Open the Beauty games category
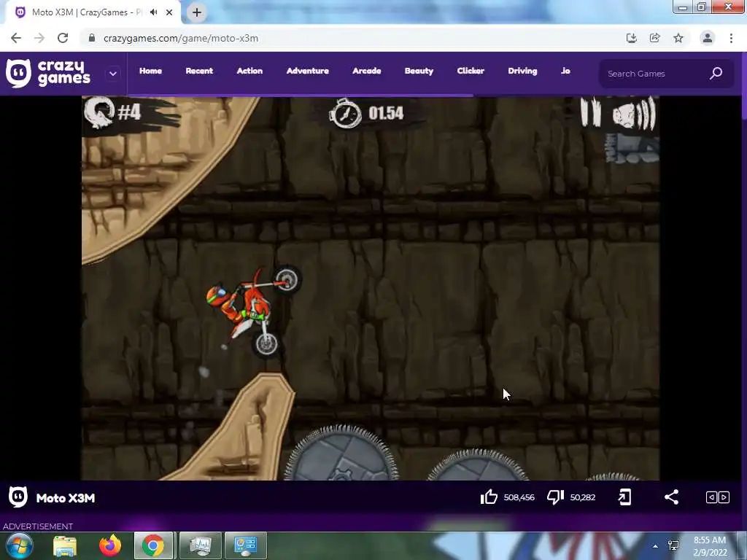747x560 pixels. tap(419, 71)
